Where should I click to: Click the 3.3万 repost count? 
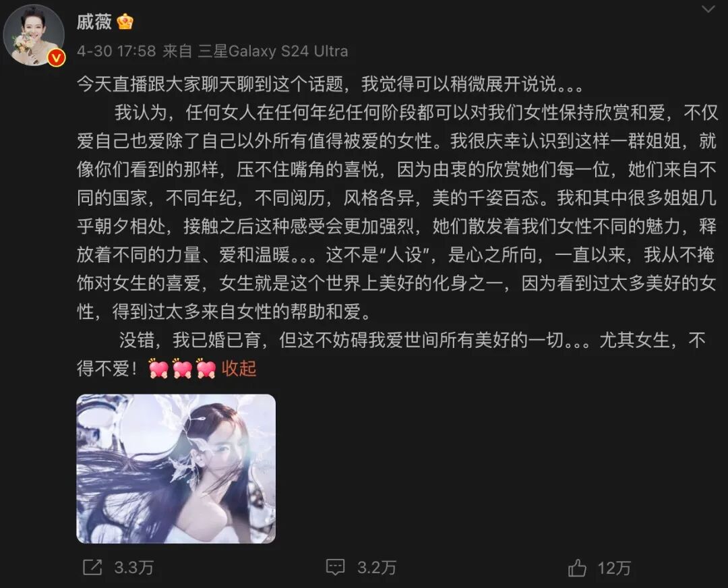click(133, 568)
